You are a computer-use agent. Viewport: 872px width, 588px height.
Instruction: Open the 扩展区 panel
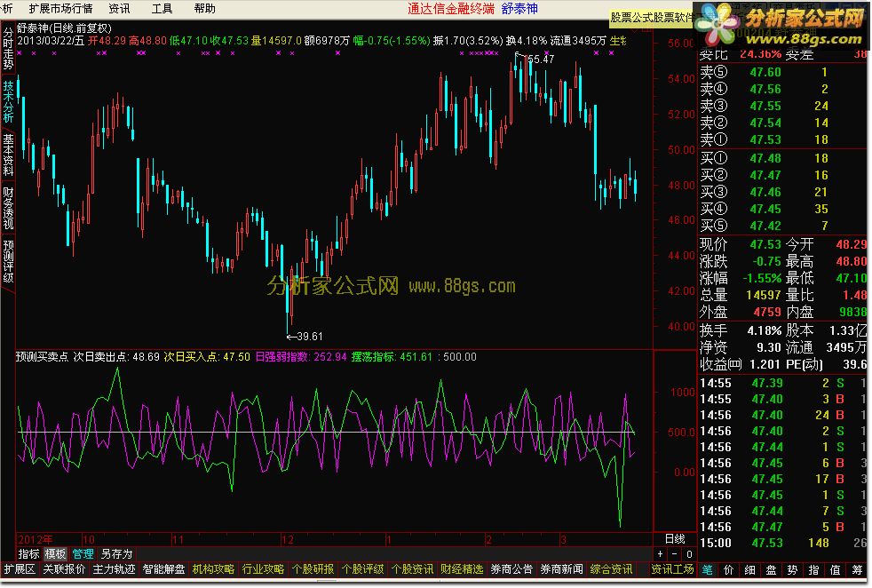click(20, 569)
